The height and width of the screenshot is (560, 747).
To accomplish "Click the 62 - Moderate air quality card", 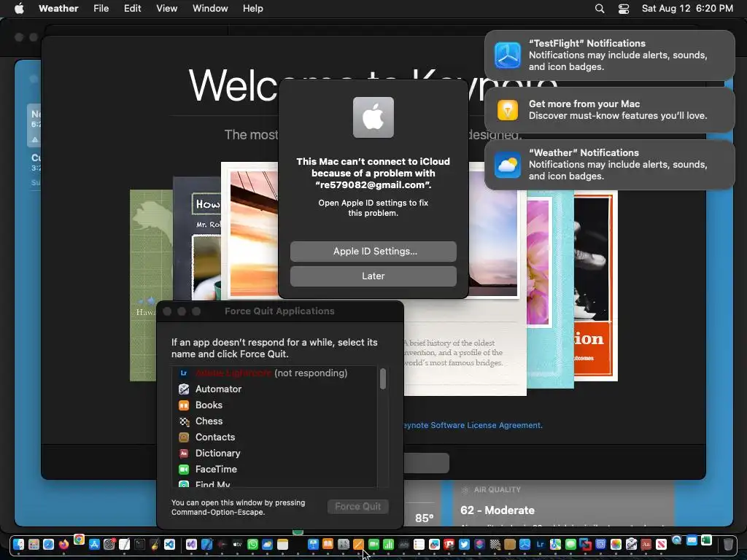I will pyautogui.click(x=562, y=505).
